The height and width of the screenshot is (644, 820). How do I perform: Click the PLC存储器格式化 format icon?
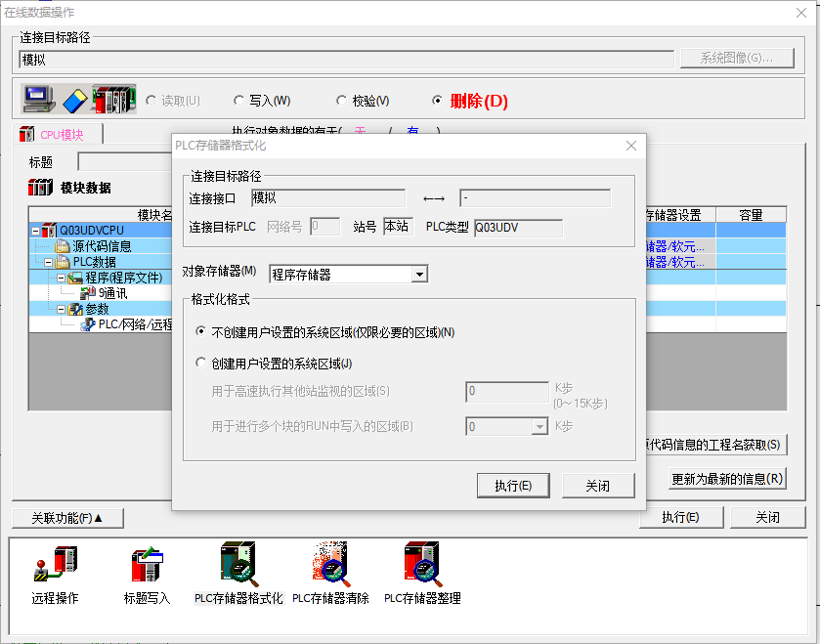(x=238, y=565)
